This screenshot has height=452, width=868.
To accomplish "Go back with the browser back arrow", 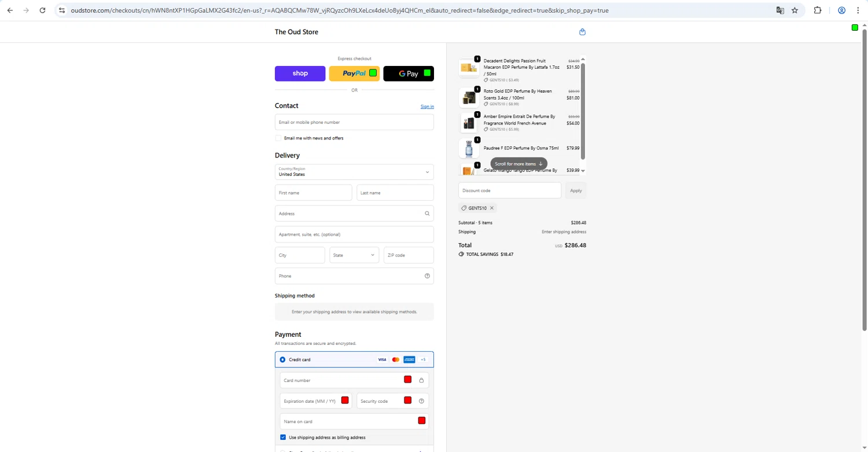I will pos(10,10).
